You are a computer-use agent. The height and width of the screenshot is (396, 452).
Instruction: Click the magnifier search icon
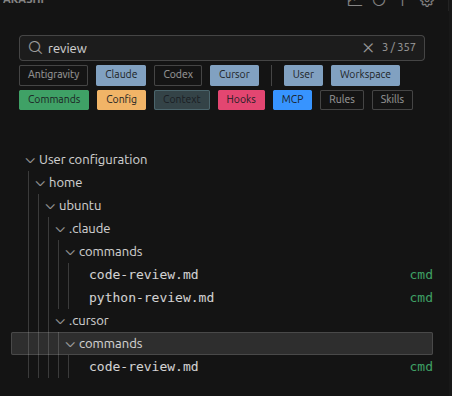[35, 48]
